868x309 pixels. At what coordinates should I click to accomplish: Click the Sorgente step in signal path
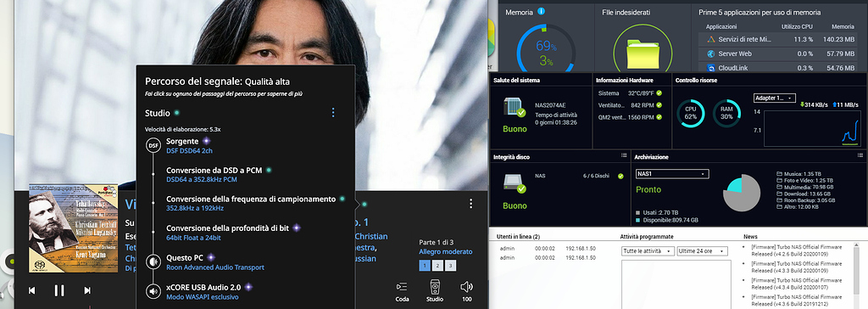182,142
